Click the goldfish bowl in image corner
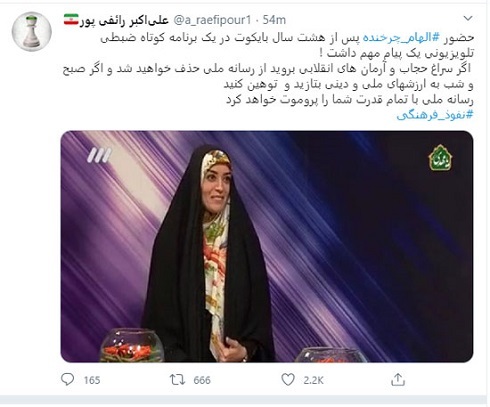Viewport: 490px width, 407px height. (132, 345)
